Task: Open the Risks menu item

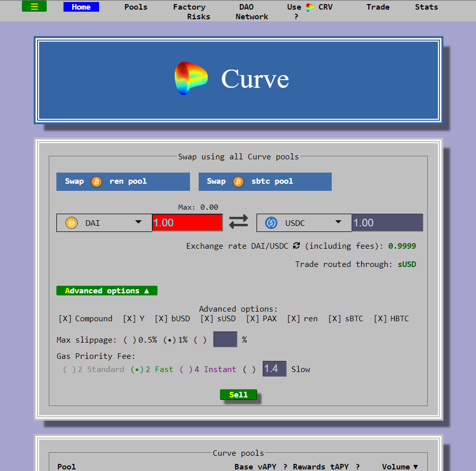Action: (x=199, y=17)
